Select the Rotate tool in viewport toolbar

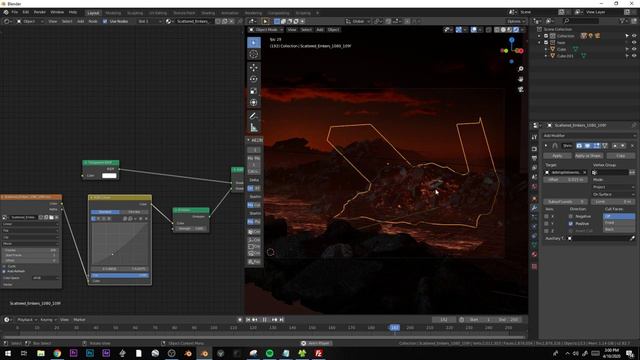(253, 79)
